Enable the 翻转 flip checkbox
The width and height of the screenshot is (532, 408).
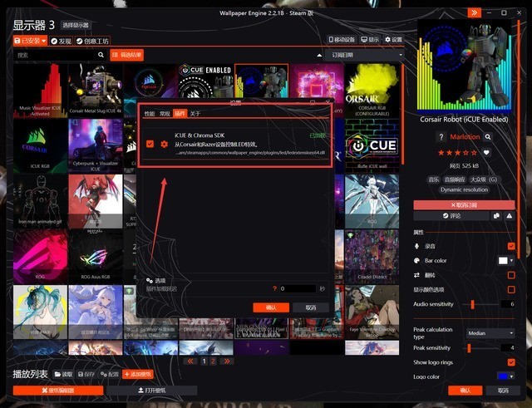511,275
